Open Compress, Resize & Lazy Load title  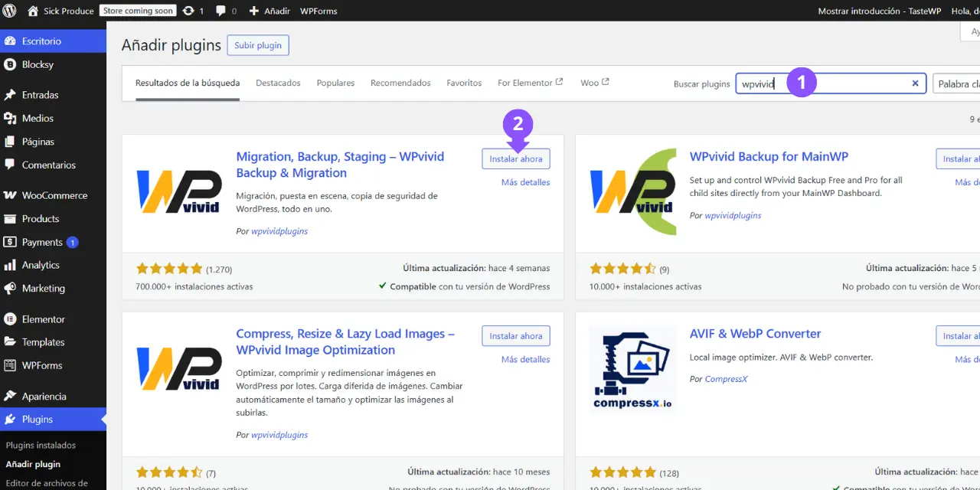[x=345, y=341]
